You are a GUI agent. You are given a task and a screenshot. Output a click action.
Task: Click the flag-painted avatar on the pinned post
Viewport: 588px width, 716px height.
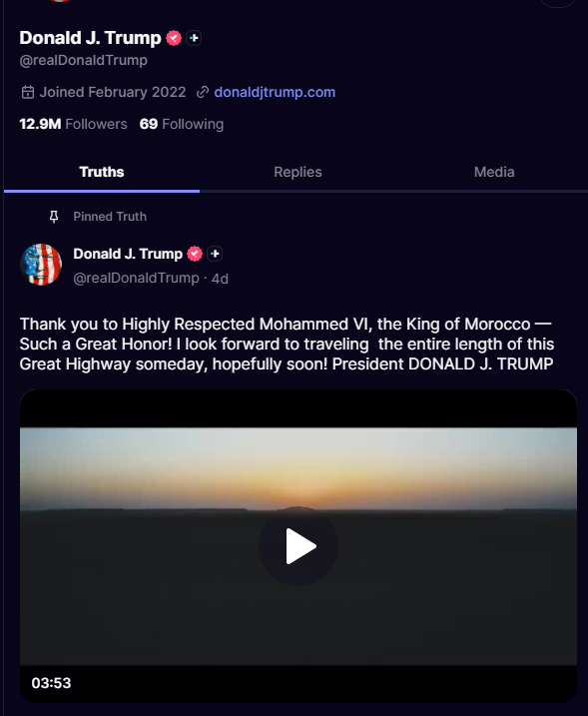(x=41, y=265)
